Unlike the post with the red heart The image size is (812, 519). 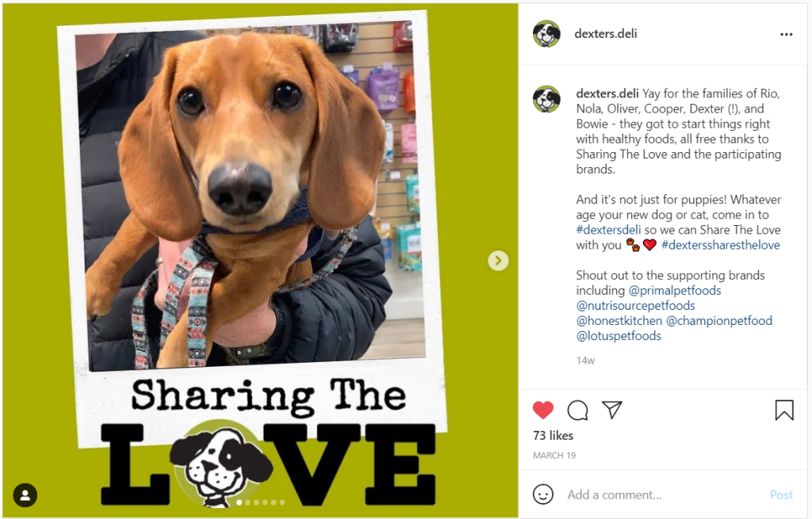coord(542,410)
